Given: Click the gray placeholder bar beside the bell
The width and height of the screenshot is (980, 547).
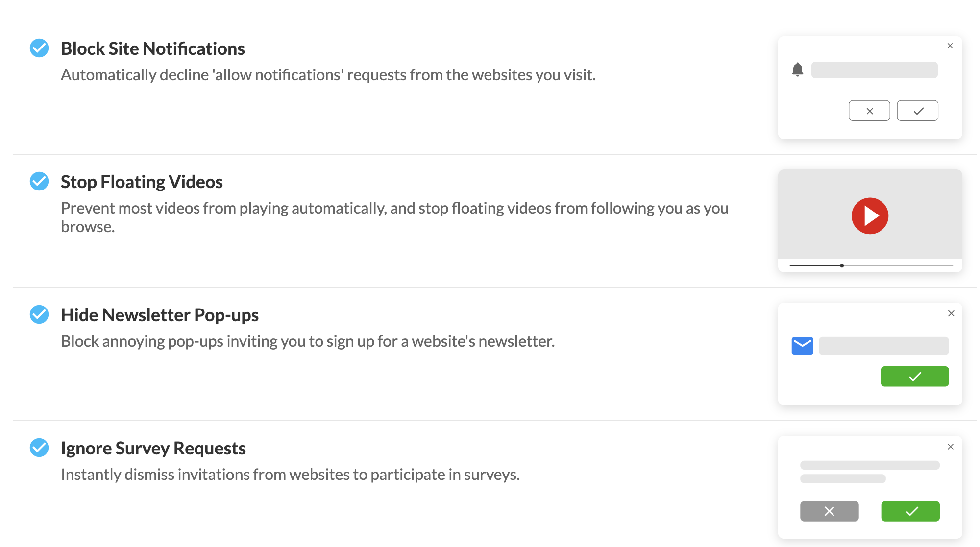Looking at the screenshot, I should (x=875, y=70).
